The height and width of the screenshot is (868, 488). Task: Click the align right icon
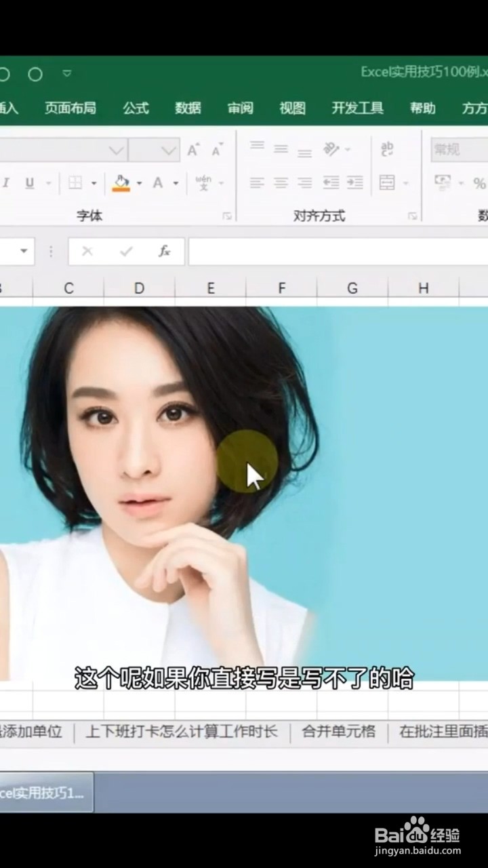click(305, 182)
